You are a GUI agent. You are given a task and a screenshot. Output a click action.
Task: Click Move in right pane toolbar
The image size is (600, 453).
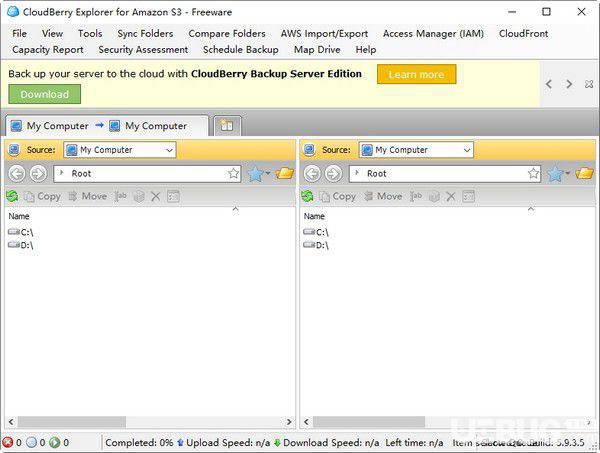point(383,196)
